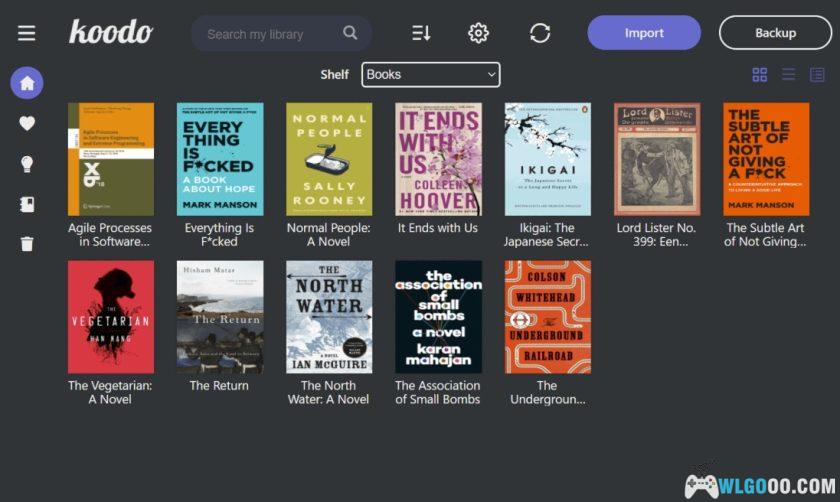The image size is (840, 502).
Task: Open the hamburger menu
Action: coord(27,33)
